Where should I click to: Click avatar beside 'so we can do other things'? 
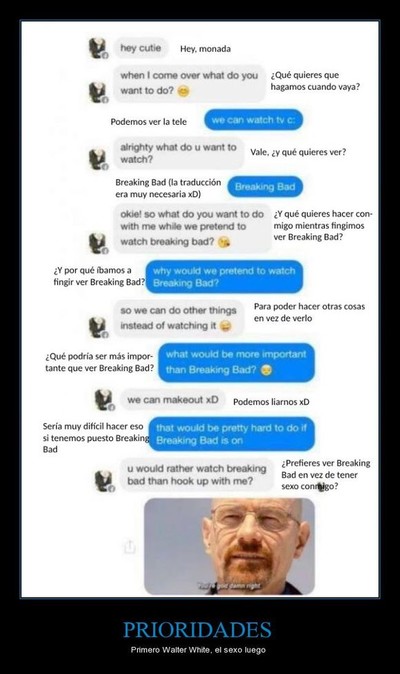(x=98, y=327)
